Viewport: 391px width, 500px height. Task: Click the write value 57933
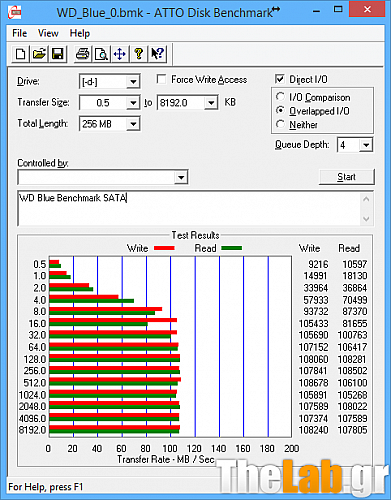(x=316, y=300)
